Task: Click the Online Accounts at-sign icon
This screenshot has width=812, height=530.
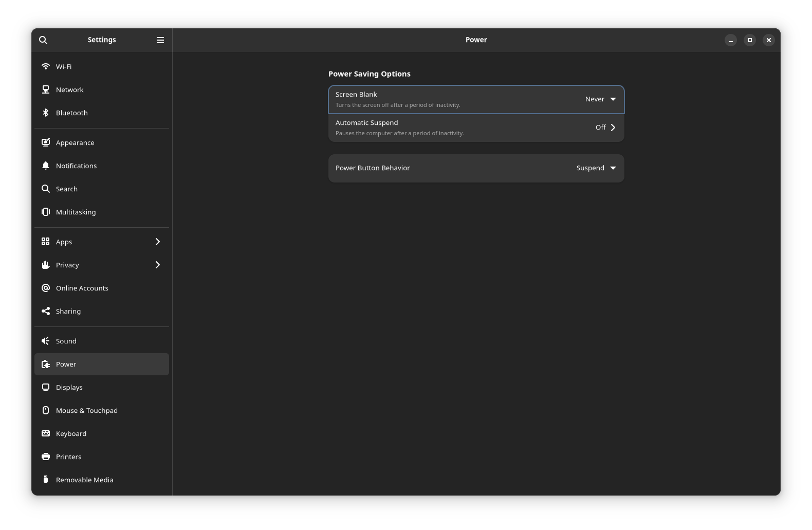Action: 46,288
